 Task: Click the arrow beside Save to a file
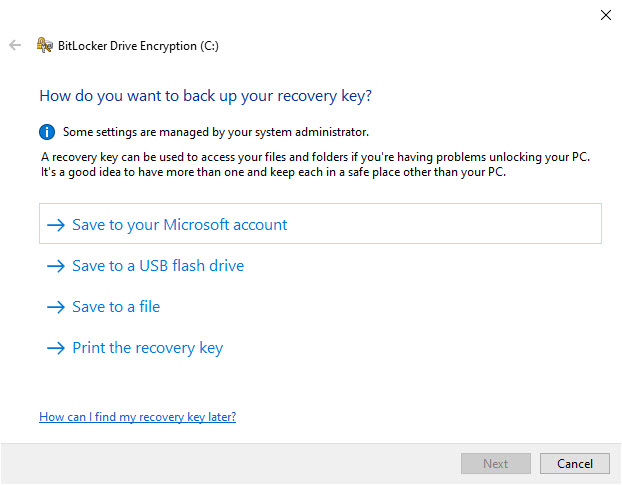(55, 307)
